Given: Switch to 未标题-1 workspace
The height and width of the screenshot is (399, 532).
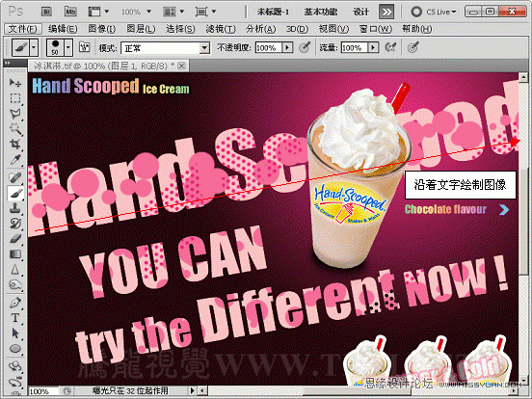Looking at the screenshot, I should coord(273,12).
